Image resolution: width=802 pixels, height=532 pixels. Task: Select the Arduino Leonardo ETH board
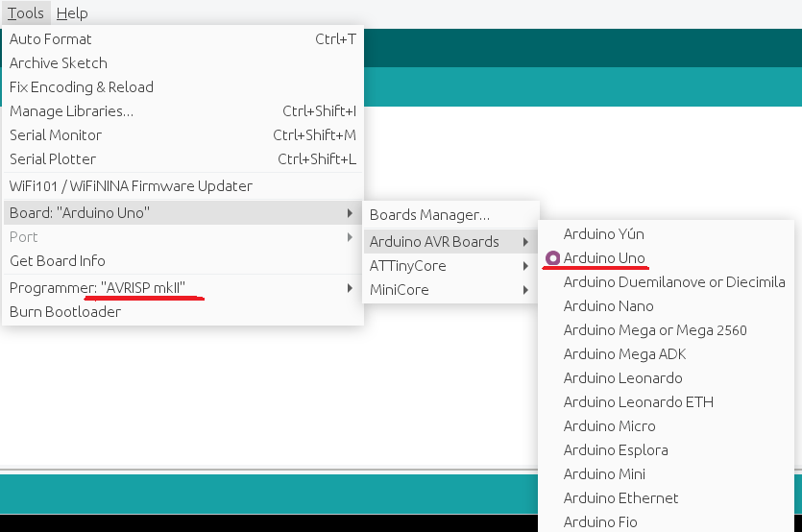(x=666, y=402)
